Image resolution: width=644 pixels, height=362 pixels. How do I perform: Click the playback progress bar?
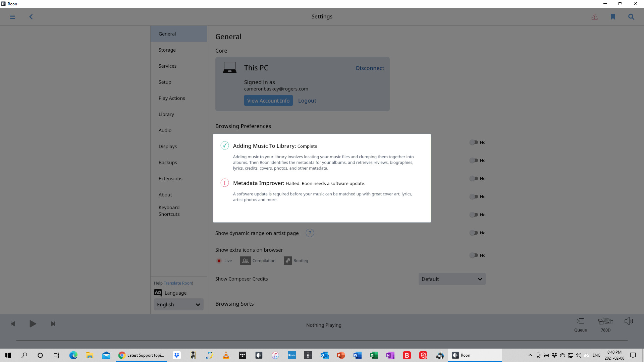(322, 341)
